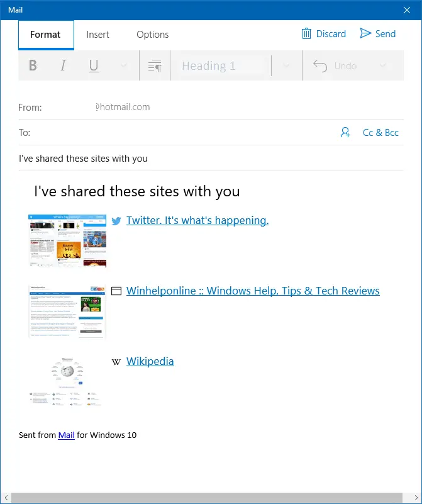The image size is (422, 504).
Task: Open font formatting dropdown arrow
Action: tap(124, 65)
